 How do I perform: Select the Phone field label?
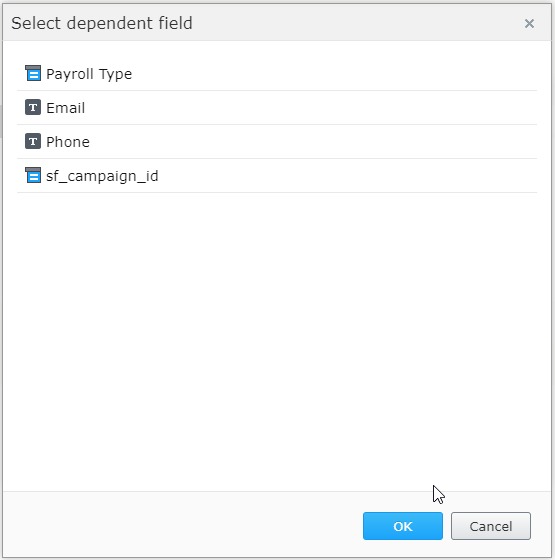tap(68, 142)
